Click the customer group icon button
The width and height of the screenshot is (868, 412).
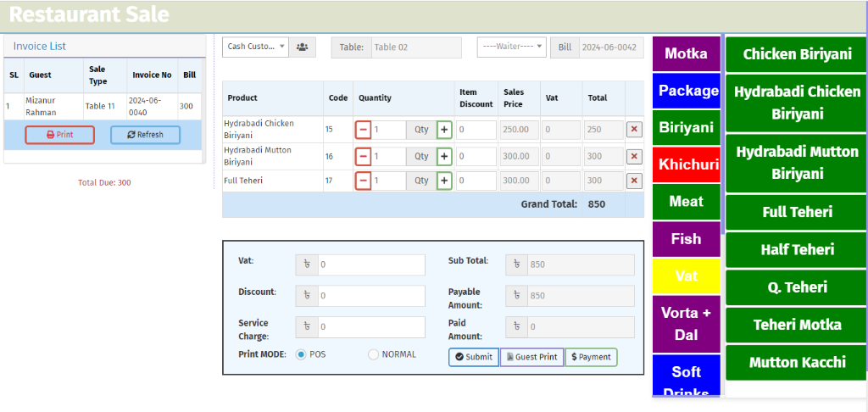(x=303, y=47)
